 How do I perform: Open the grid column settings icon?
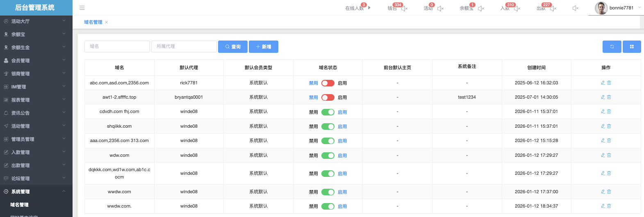tap(632, 47)
